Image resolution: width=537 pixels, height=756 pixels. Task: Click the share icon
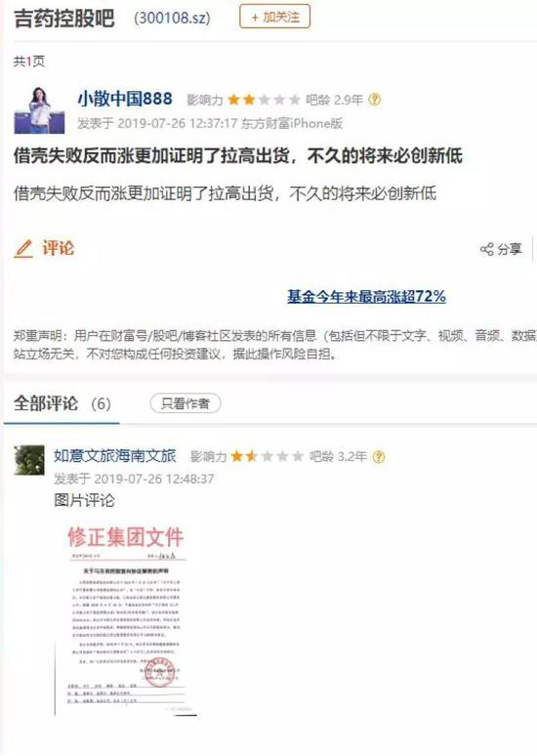tap(487, 249)
